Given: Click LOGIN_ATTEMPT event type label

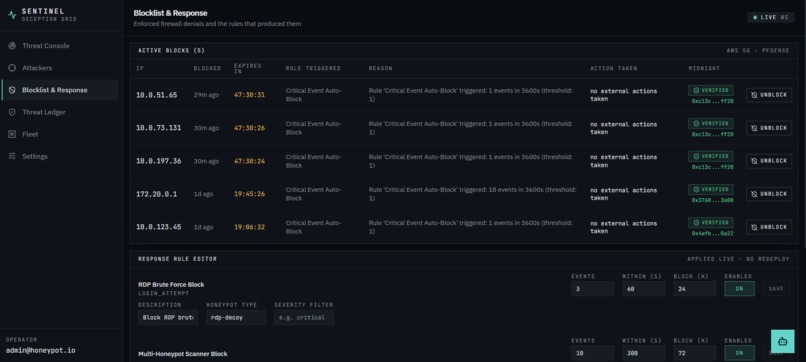Looking at the screenshot, I should pos(163,293).
